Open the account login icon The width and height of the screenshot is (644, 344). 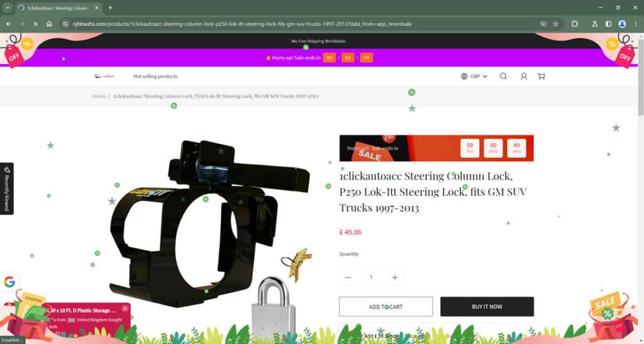(x=524, y=76)
